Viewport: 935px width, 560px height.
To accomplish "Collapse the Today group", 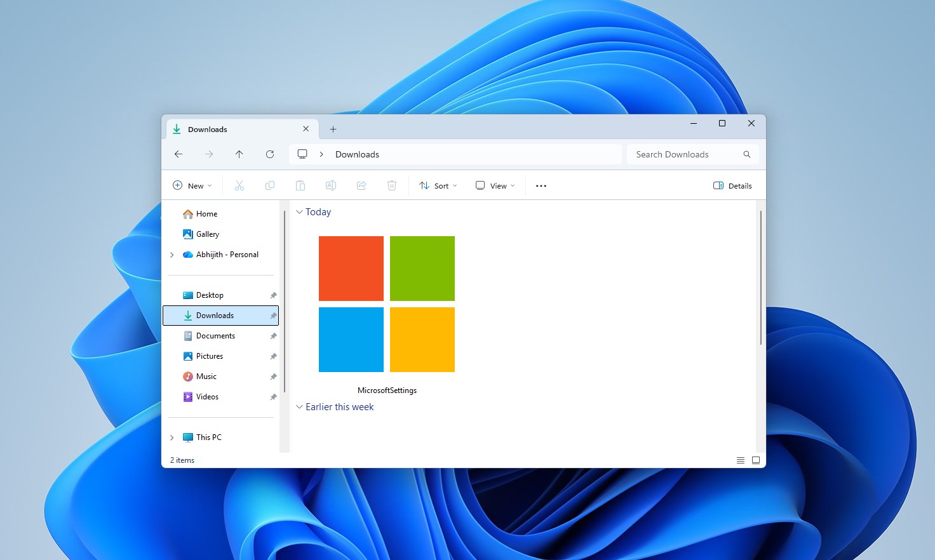I will pyautogui.click(x=300, y=212).
